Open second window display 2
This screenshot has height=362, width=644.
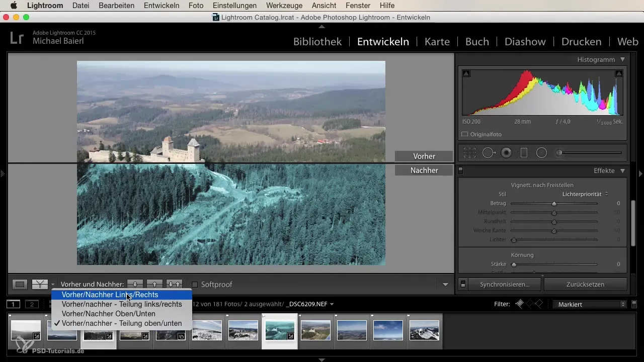pos(32,304)
